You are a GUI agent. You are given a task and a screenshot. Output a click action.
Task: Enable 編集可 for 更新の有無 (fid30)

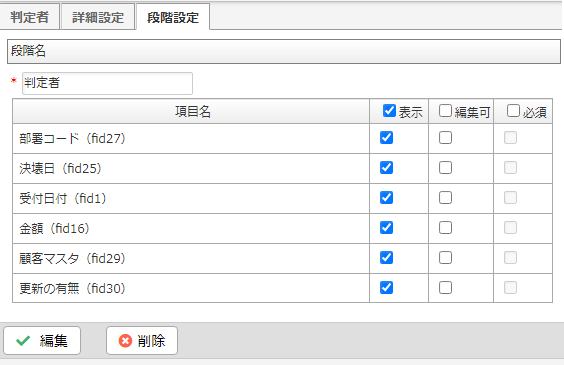coord(445,287)
